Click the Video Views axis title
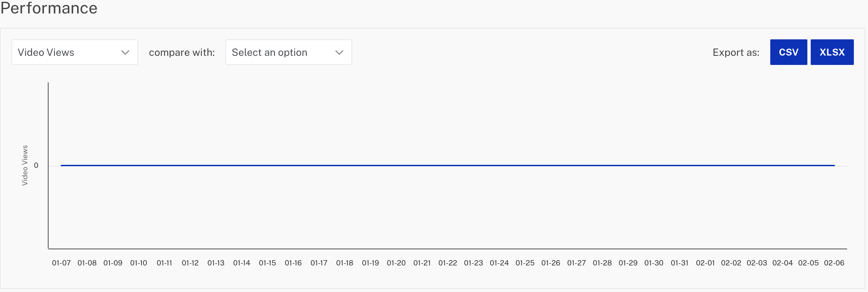This screenshot has height=292, width=868. click(x=25, y=166)
